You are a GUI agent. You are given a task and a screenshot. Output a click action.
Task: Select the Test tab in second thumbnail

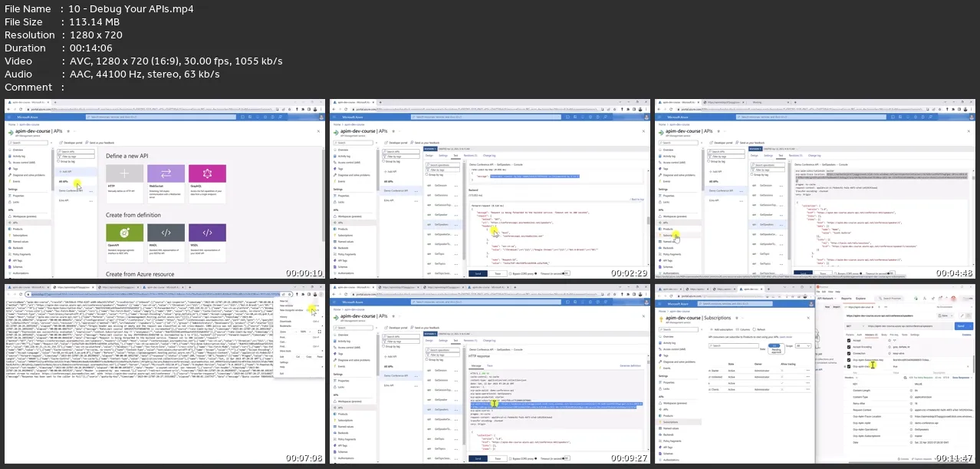click(x=455, y=156)
